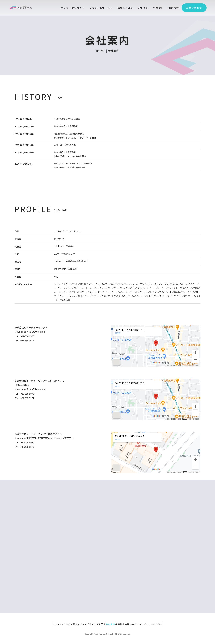215x644 pixels.
Task: Click the Beauty Cerezo logo in header
Action: tap(21, 8)
